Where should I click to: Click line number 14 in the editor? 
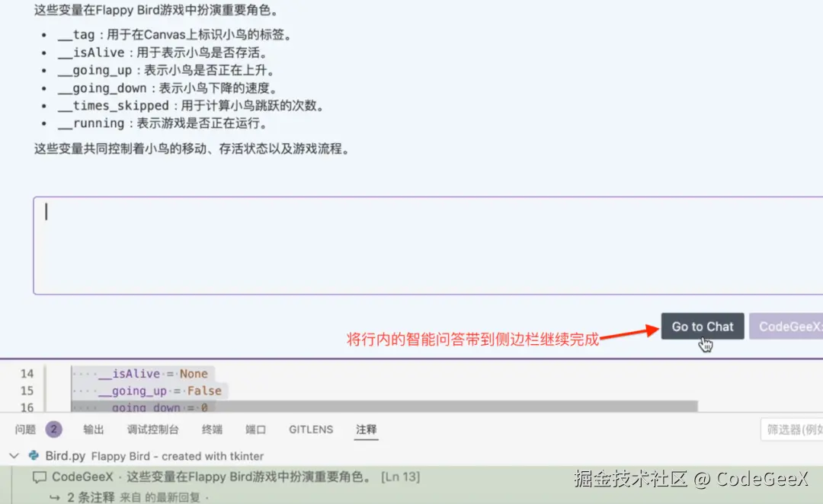pyautogui.click(x=26, y=373)
